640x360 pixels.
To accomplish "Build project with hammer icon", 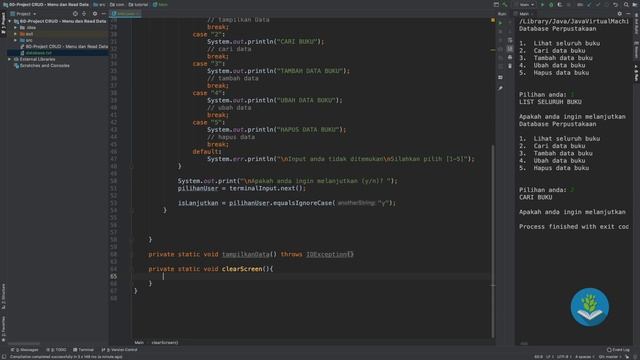I will (x=504, y=4).
